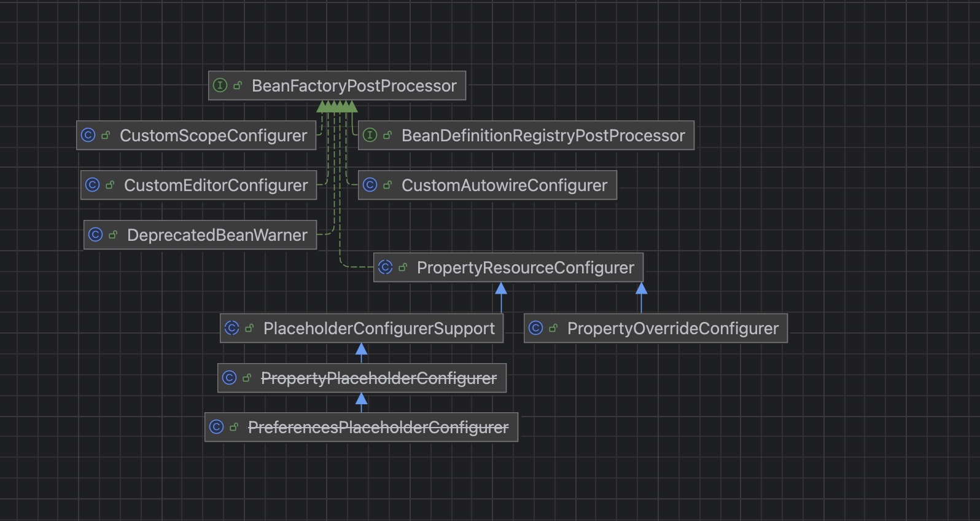
Task: Select the DeprecatedBeanWarner node label
Action: (217, 235)
